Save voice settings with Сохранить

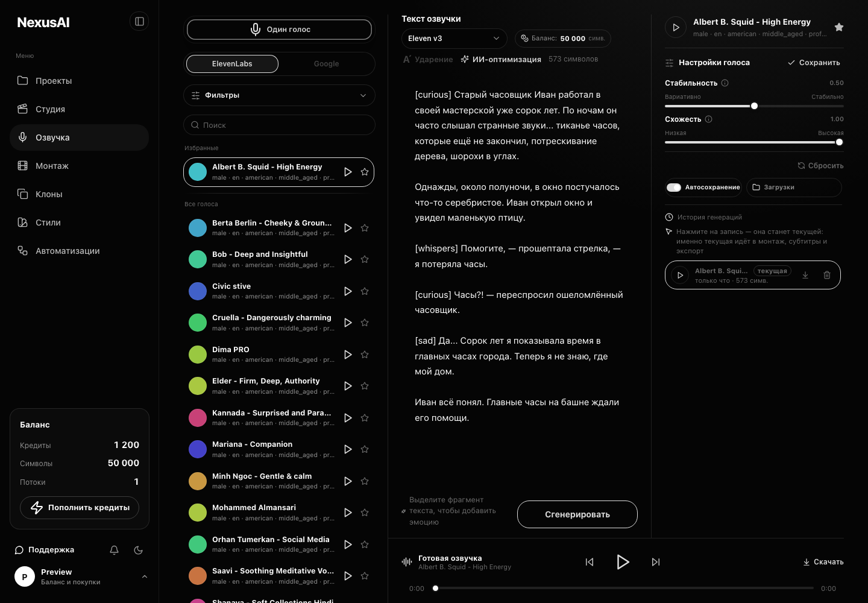click(x=814, y=63)
